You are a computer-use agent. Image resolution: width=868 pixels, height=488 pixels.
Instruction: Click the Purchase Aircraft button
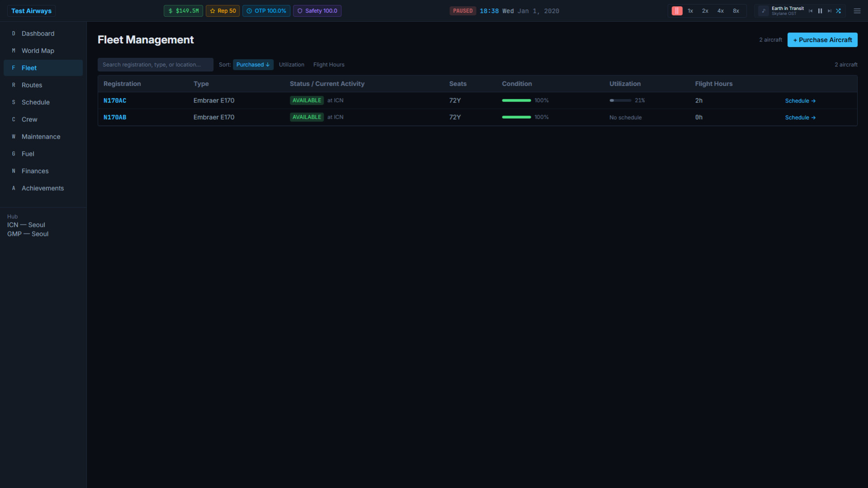pos(822,40)
